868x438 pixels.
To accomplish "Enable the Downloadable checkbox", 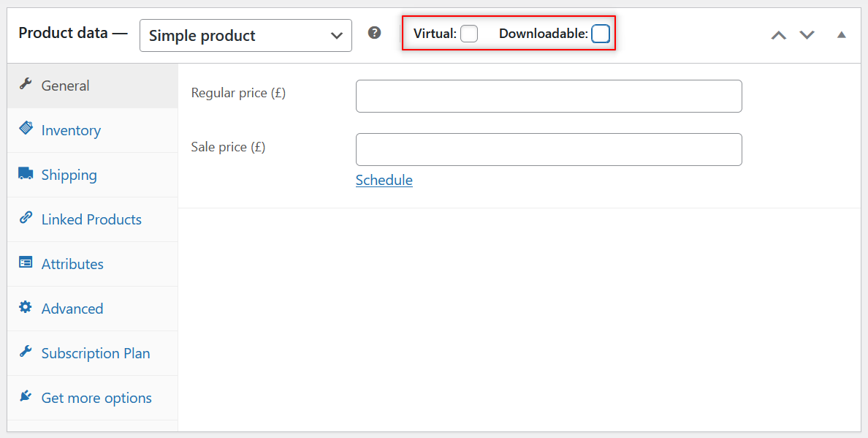I will pos(600,33).
